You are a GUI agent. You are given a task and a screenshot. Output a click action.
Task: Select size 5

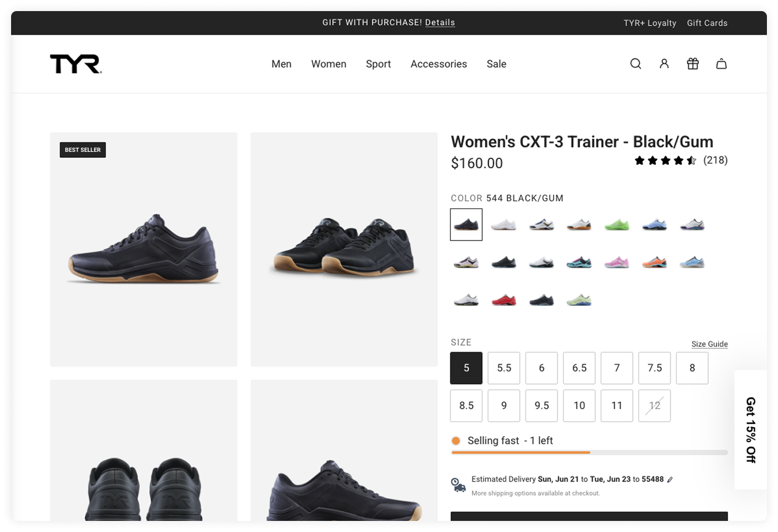coord(466,368)
